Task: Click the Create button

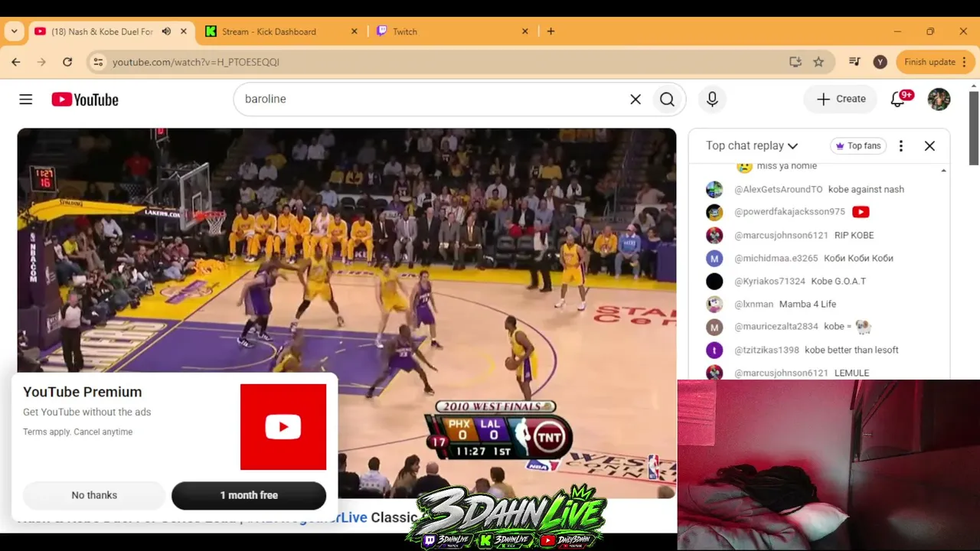Action: click(841, 99)
